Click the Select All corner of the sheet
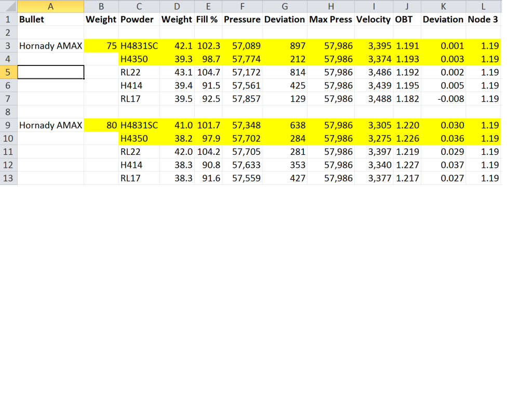 [8, 6]
